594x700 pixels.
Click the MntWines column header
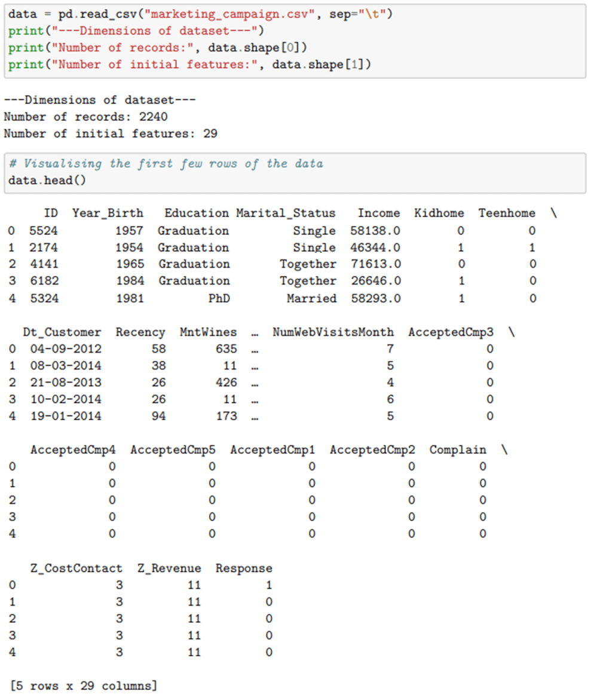coord(208,332)
